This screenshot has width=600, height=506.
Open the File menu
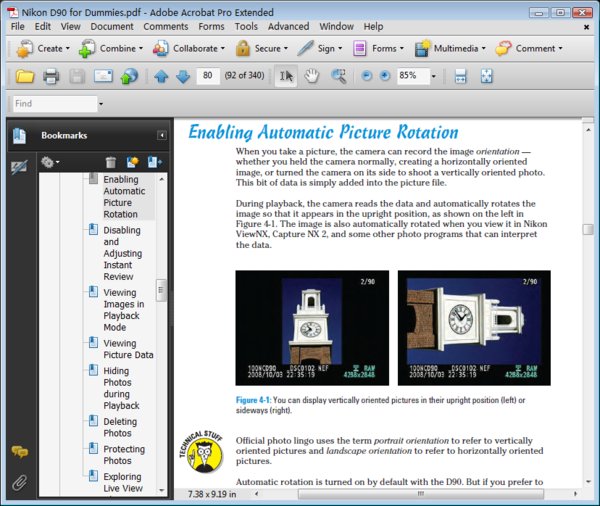(18, 26)
